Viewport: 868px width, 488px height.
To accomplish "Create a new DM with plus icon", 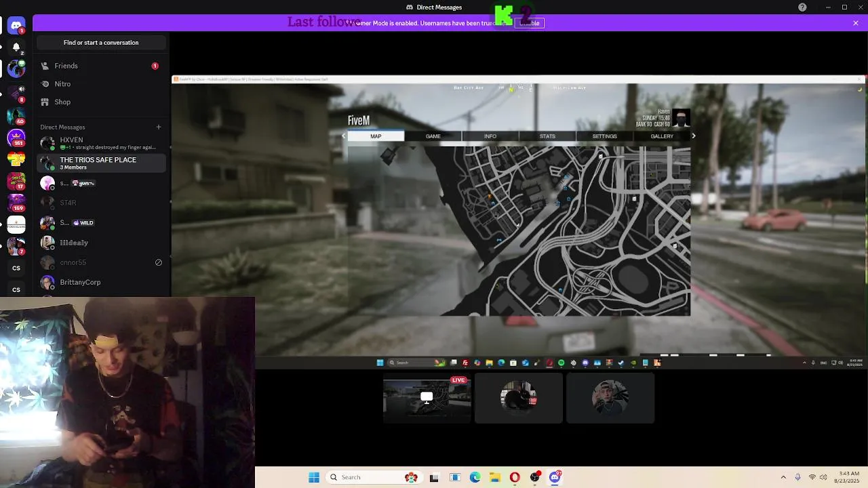I will [x=159, y=127].
